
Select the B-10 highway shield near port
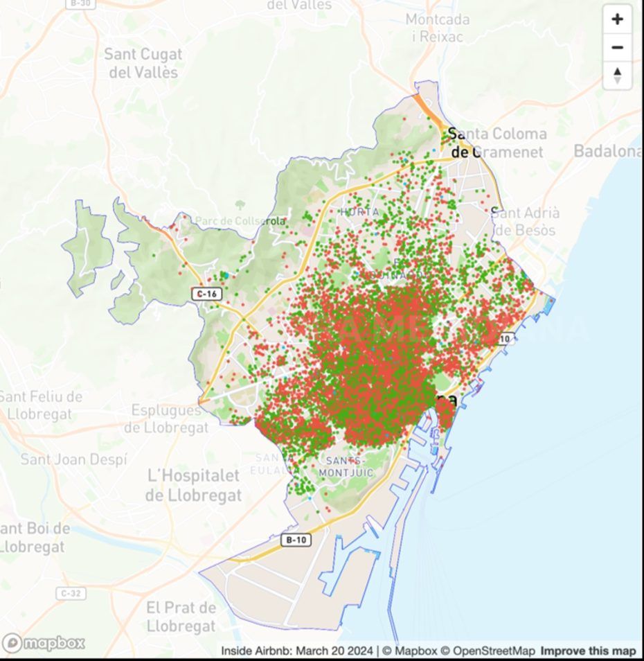(x=296, y=540)
